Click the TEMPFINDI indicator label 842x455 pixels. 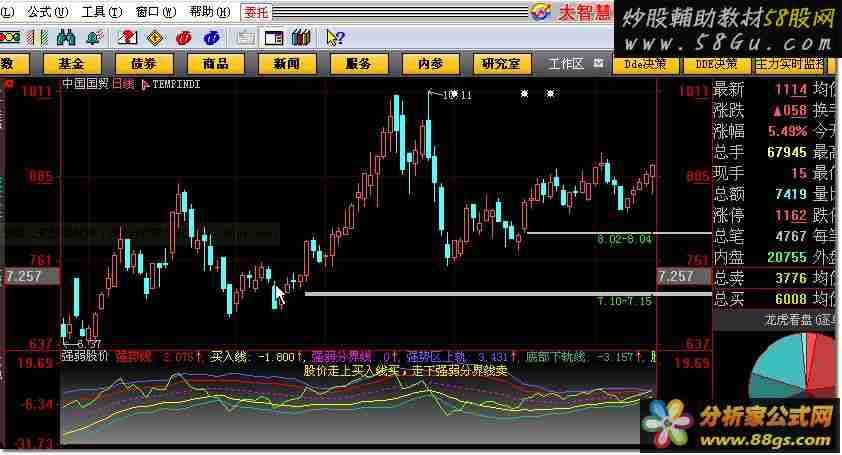[x=176, y=84]
